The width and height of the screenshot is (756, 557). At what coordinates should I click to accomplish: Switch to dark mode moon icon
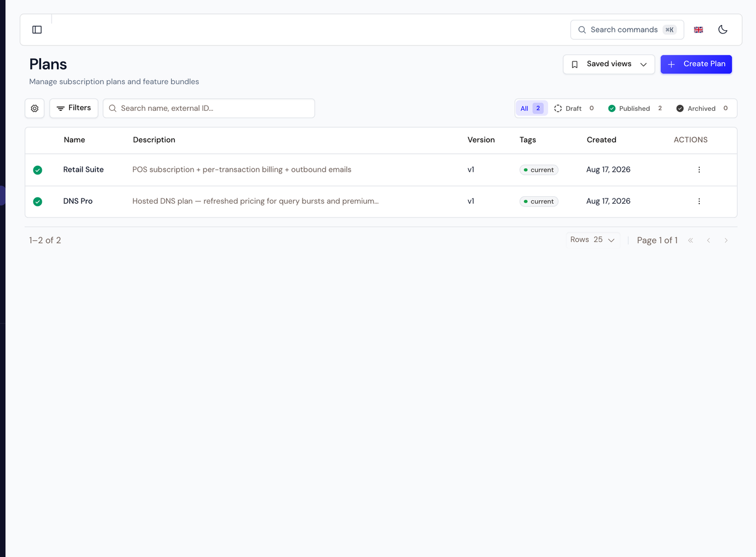point(723,30)
